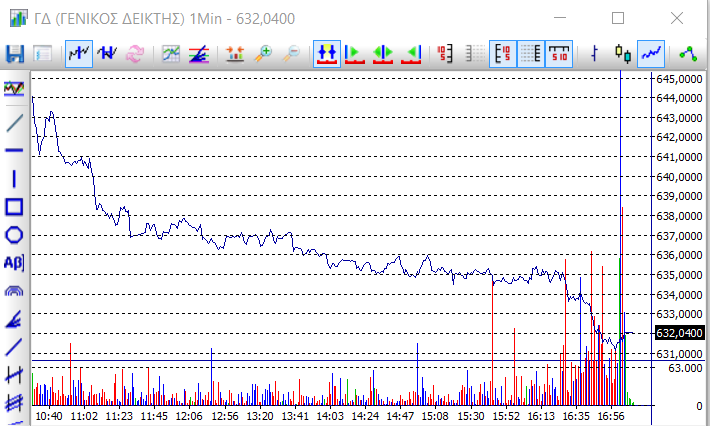Select the thick diagonal line tool

pyautogui.click(x=14, y=347)
